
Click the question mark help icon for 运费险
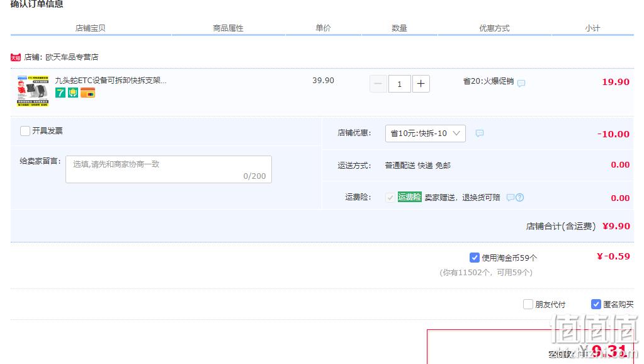coord(519,198)
